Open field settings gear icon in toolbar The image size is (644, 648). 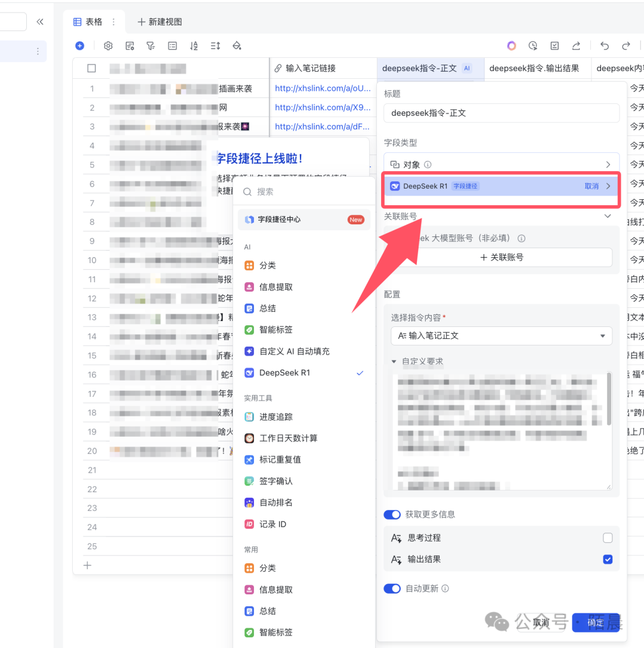click(x=109, y=46)
